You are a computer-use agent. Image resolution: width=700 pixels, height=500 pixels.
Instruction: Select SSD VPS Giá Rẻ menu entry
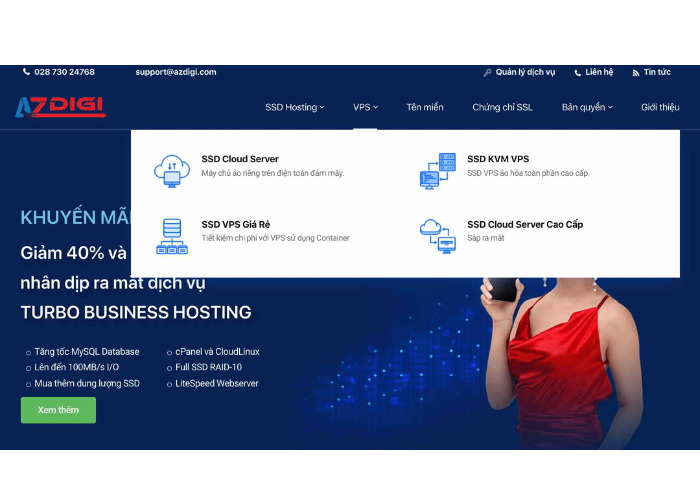coord(235,225)
